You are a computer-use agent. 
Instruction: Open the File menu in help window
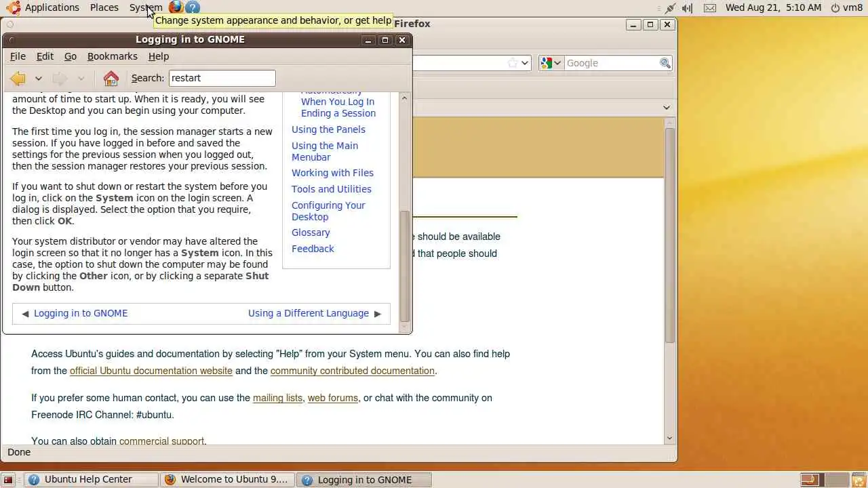[18, 56]
